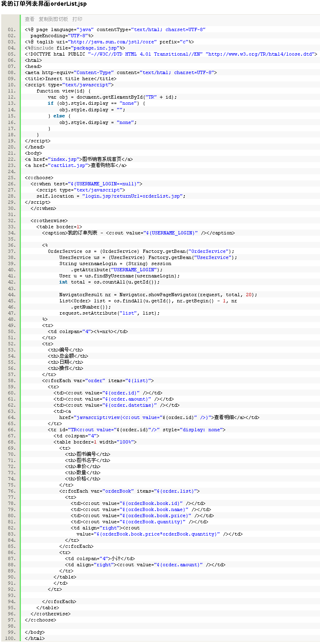Click the th 单价 header line
The width and height of the screenshot is (320, 644).
pyautogui.click(x=82, y=466)
